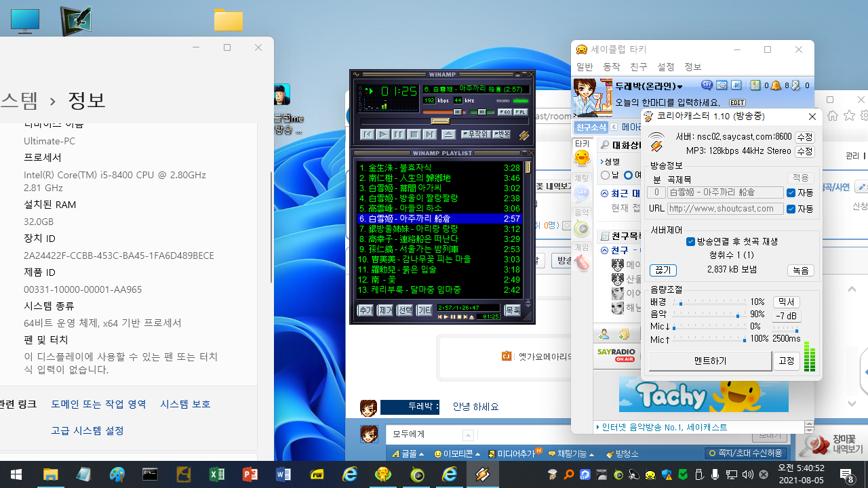Viewport: 868px width, 488px height.
Task: Click notification bell icon in Tachy
Action: (776, 85)
